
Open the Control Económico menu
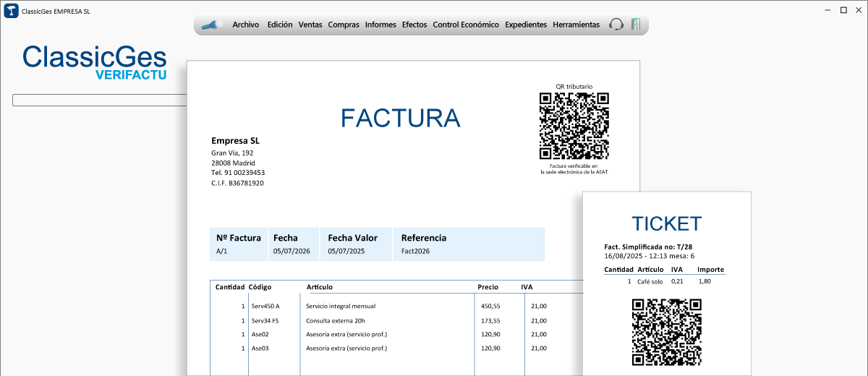point(466,25)
